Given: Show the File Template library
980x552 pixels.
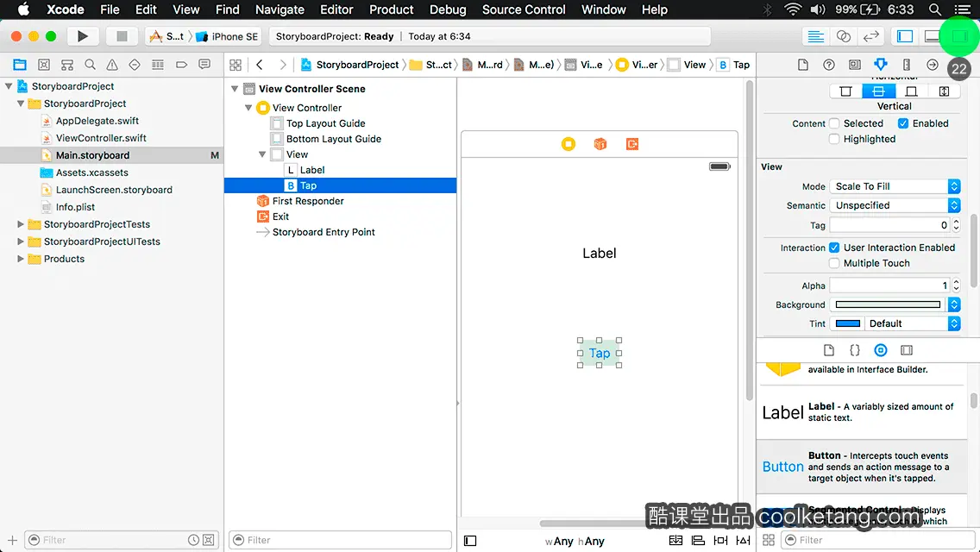Looking at the screenshot, I should coord(829,350).
